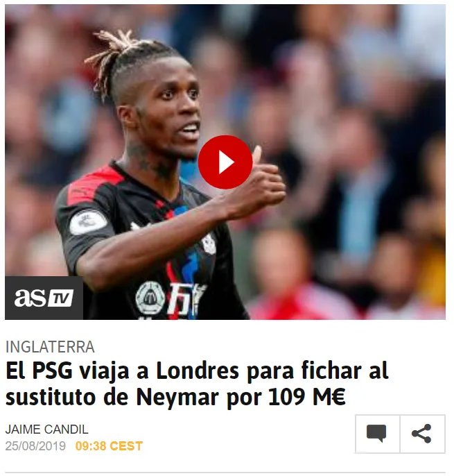Image resolution: width=454 pixels, height=476 pixels.
Task: Click the Premier League sleeve patch
Action: 87,223
